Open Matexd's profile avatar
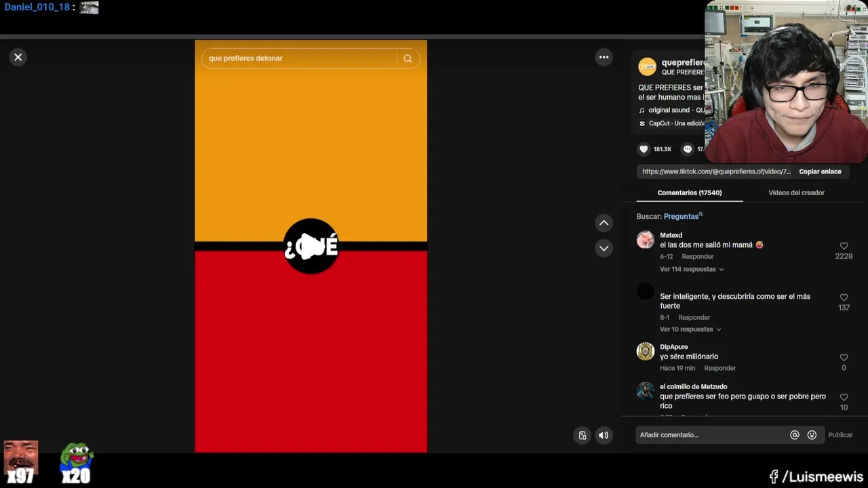This screenshot has height=488, width=868. [x=646, y=240]
